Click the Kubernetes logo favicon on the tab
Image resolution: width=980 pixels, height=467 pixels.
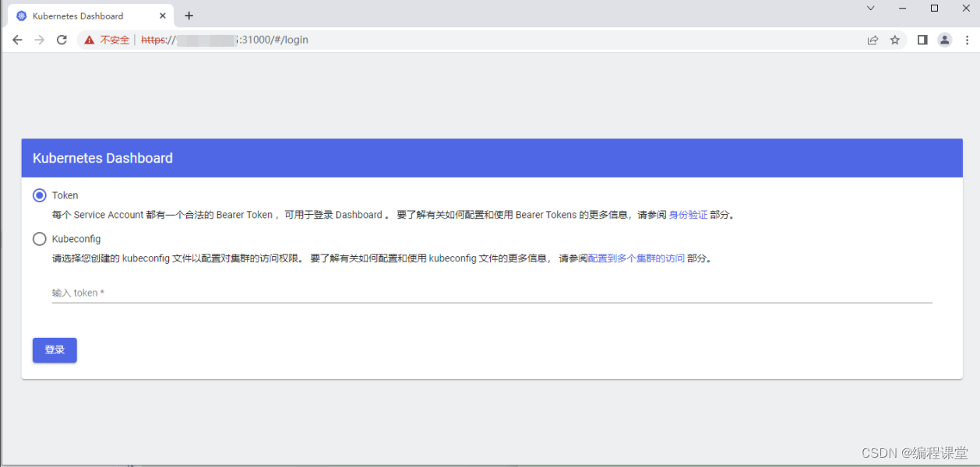point(22,16)
